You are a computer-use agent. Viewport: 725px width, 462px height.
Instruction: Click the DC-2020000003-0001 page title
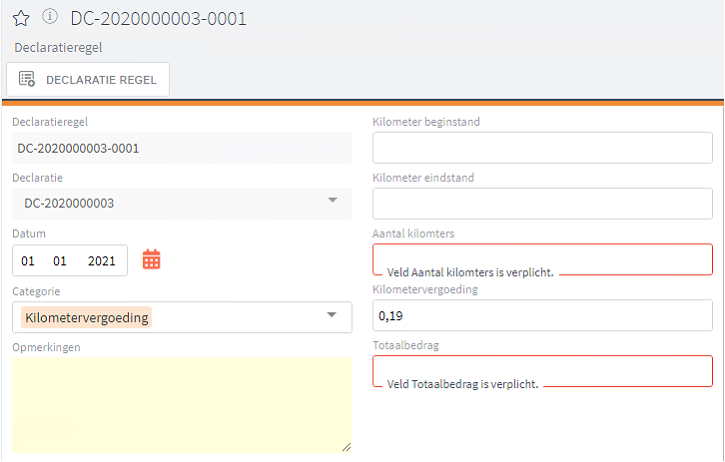click(158, 19)
